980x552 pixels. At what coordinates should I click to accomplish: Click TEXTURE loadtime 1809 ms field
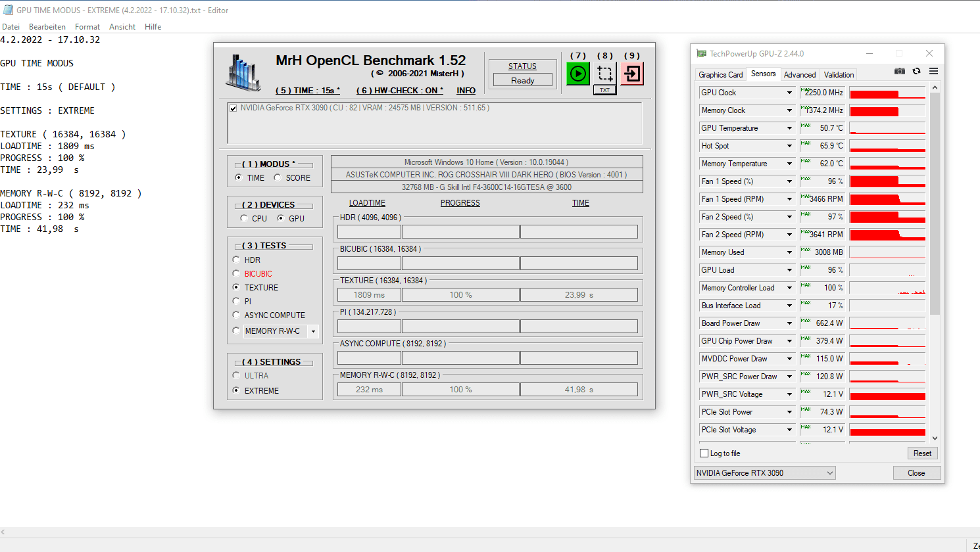coord(369,295)
